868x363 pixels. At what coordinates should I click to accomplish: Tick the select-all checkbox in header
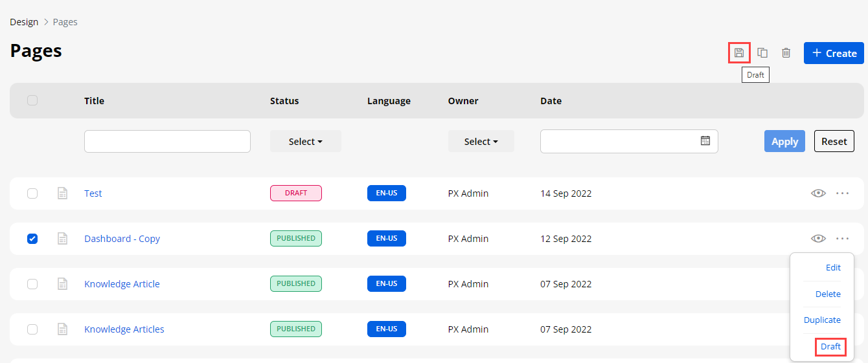point(32,100)
